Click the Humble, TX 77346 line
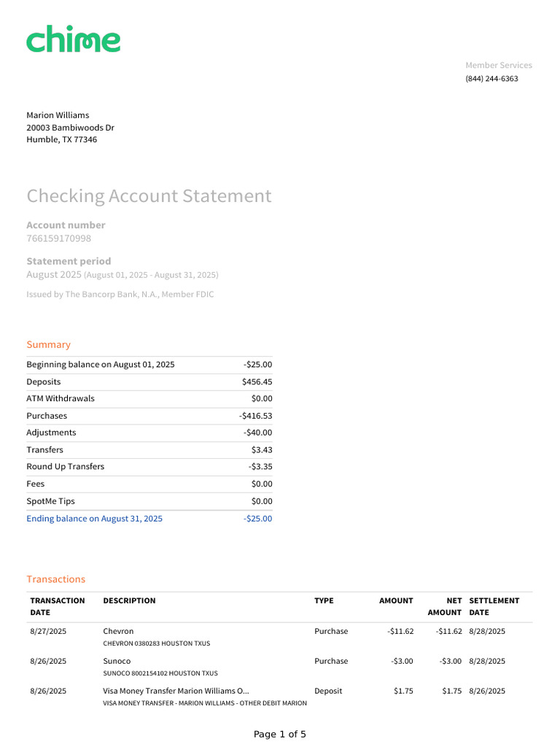The width and height of the screenshot is (560, 747). tap(61, 139)
